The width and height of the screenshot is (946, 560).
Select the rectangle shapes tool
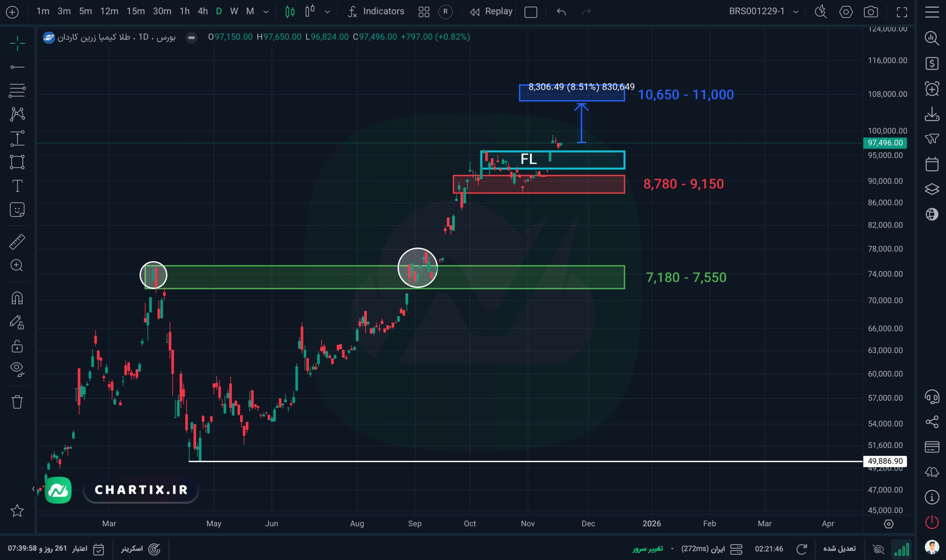pyautogui.click(x=17, y=162)
